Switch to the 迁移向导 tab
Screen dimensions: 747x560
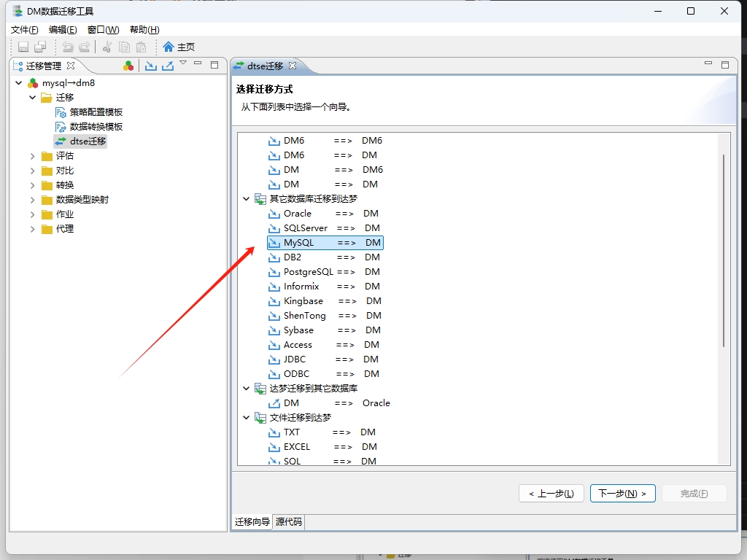click(x=252, y=522)
